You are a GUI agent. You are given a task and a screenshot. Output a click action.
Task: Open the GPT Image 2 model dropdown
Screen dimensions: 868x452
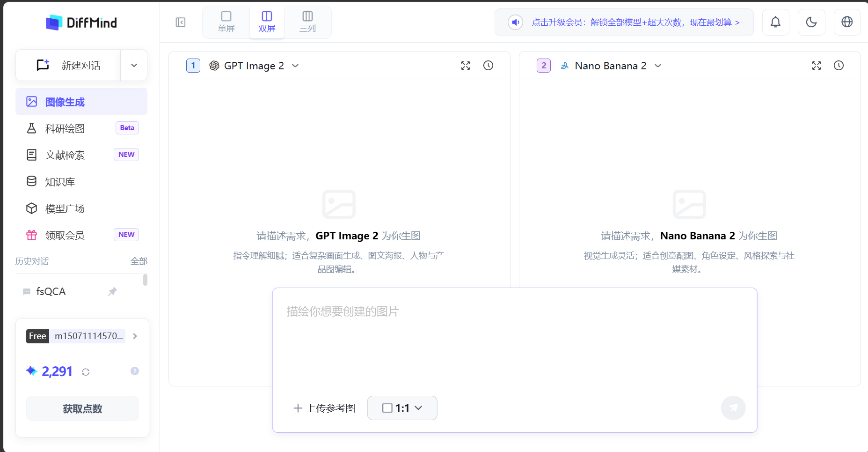point(254,66)
